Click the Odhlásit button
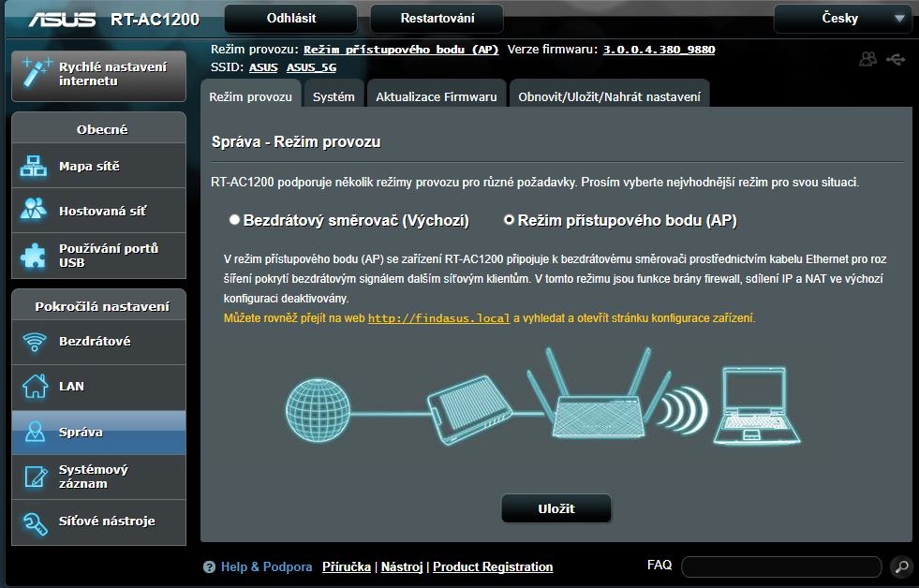 click(290, 19)
